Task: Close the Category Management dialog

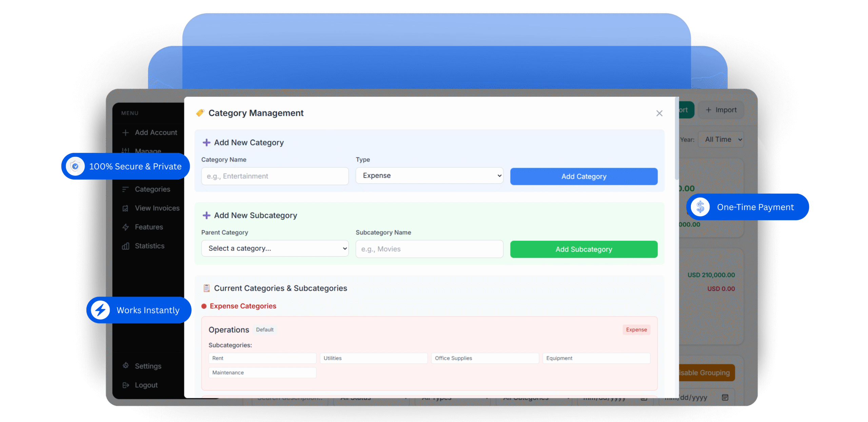Action: 659,113
